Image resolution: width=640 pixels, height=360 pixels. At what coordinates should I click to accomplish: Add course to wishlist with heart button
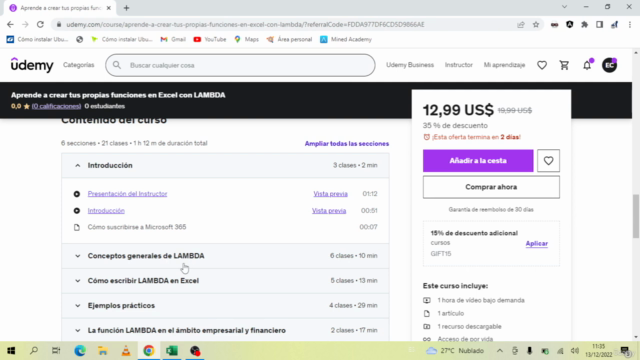548,160
